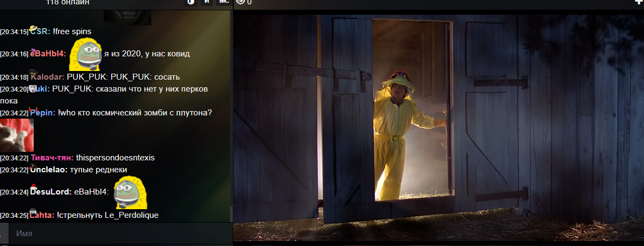Click the chat scrollbar thumb

(231, 213)
